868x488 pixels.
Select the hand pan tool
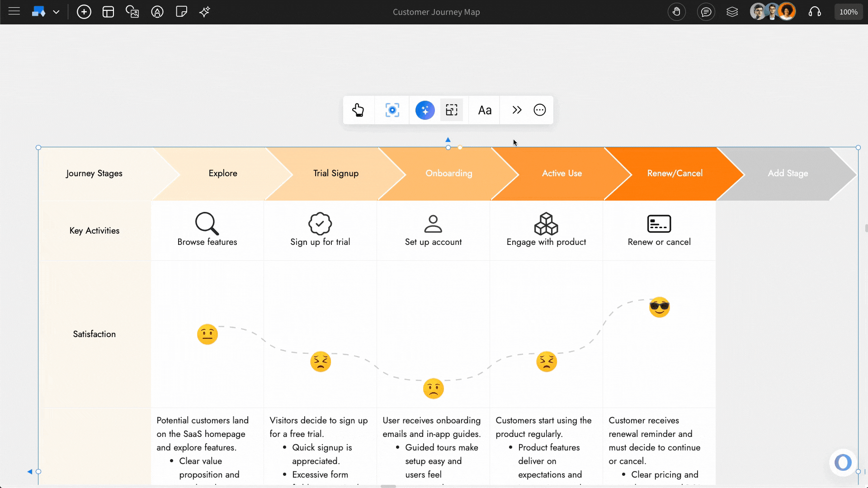point(677,12)
